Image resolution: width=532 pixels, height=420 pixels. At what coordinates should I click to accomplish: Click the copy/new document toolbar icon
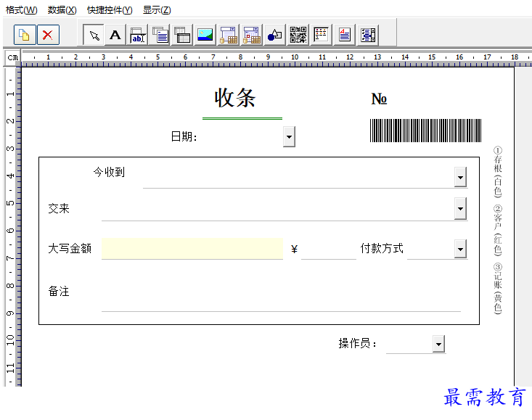(x=25, y=35)
